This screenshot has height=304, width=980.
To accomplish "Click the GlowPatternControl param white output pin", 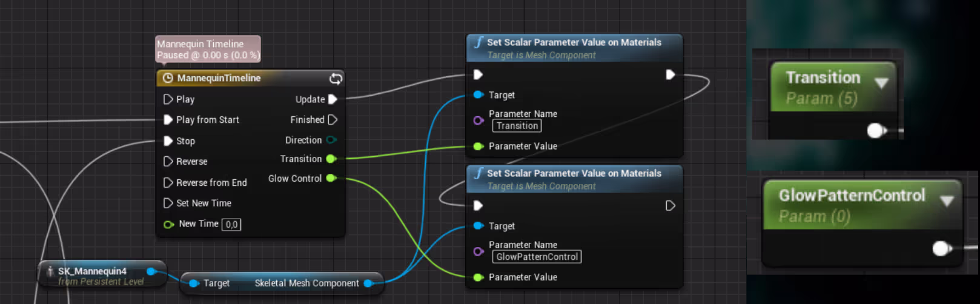I will [941, 248].
